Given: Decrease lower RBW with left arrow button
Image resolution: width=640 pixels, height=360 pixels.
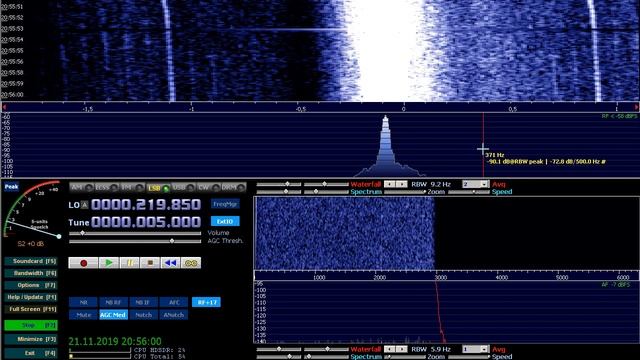Looking at the screenshot, I should tap(390, 349).
